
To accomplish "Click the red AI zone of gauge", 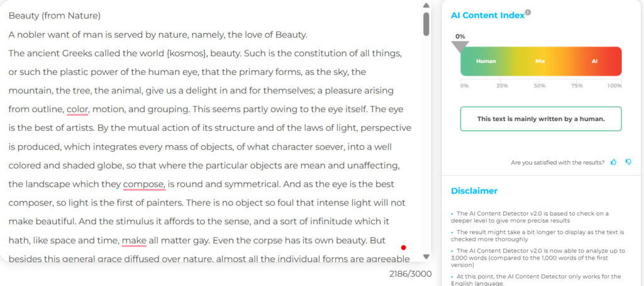I will 595,61.
